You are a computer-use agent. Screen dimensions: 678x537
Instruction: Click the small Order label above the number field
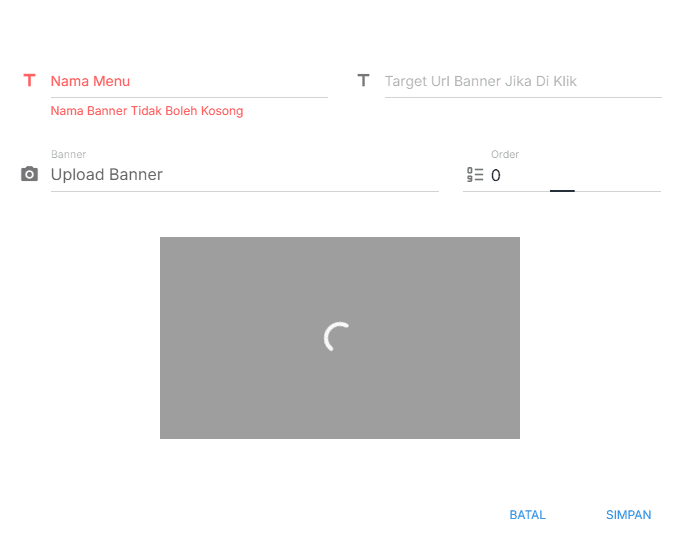pyautogui.click(x=505, y=154)
